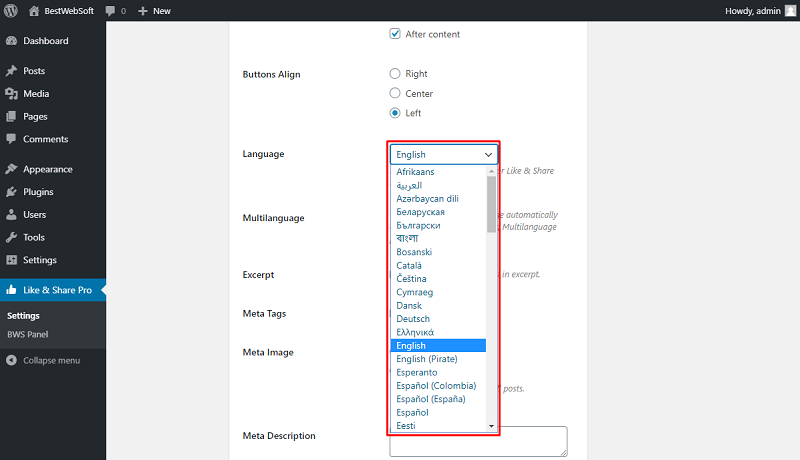This screenshot has height=460, width=800.
Task: Select Español (Colombia) in the list
Action: coord(438,386)
